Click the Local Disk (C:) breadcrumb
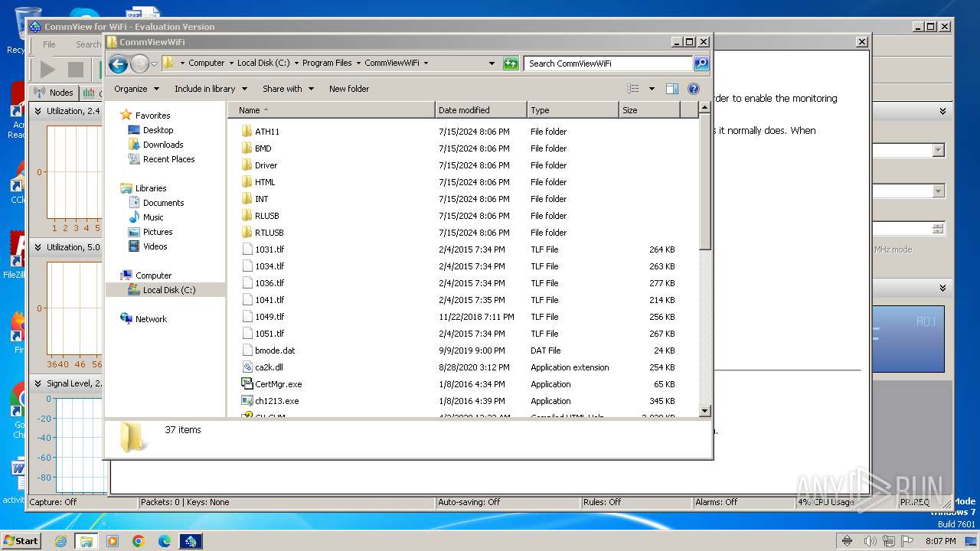The height and width of the screenshot is (551, 980). click(263, 64)
